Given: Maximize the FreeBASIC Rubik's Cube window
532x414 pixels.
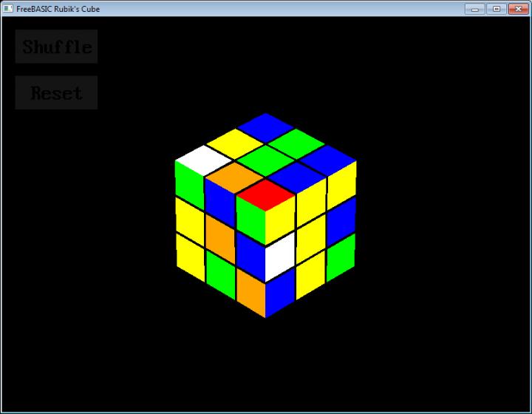Looking at the screenshot, I should tap(496, 9).
